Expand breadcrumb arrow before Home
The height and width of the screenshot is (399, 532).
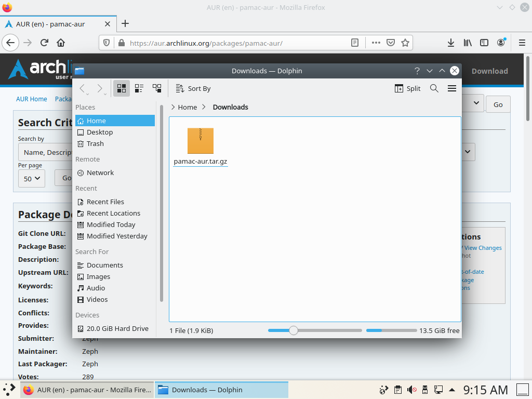coord(173,107)
